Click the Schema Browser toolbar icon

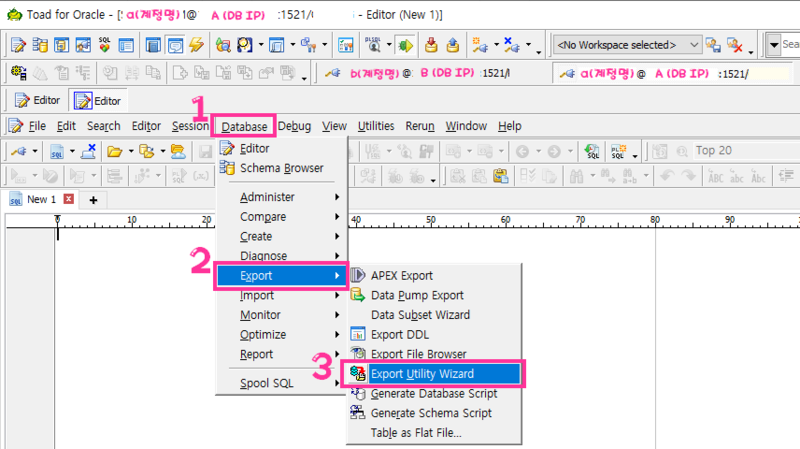tap(40, 45)
